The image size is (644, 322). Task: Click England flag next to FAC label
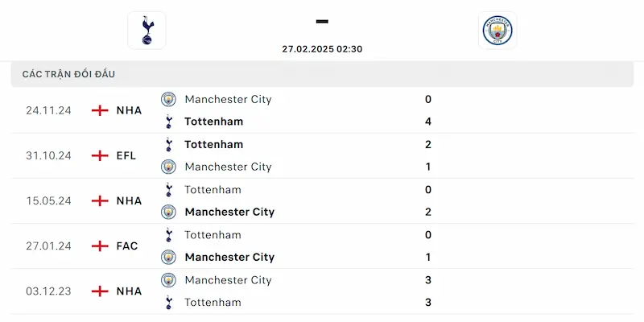(100, 246)
